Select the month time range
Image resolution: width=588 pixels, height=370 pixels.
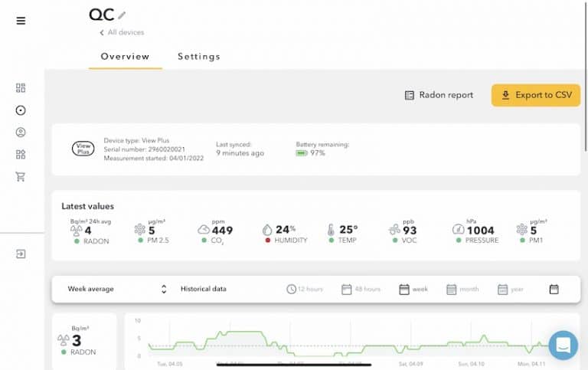462,289
